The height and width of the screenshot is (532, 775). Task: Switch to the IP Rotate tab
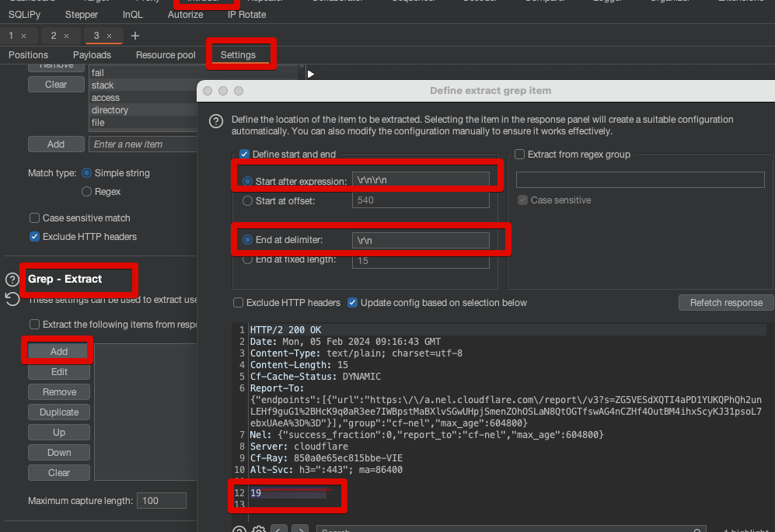click(x=246, y=15)
